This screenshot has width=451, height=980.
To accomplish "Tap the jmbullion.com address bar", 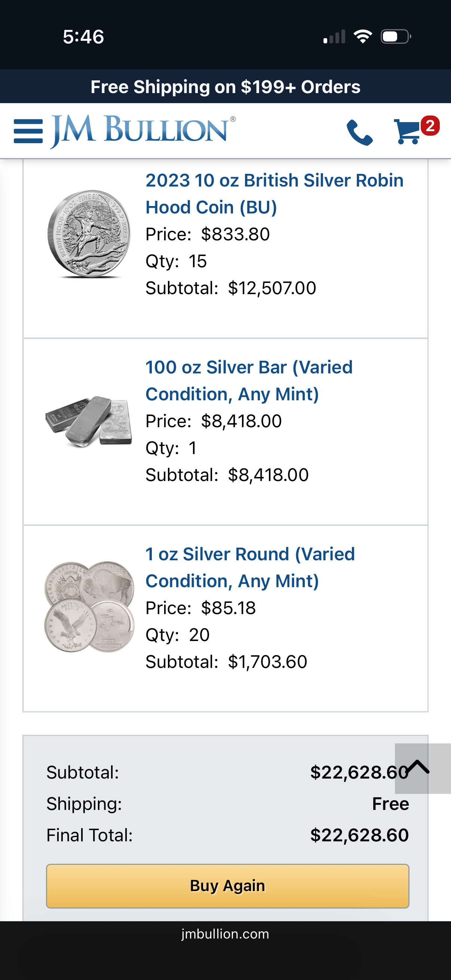I will tap(225, 934).
